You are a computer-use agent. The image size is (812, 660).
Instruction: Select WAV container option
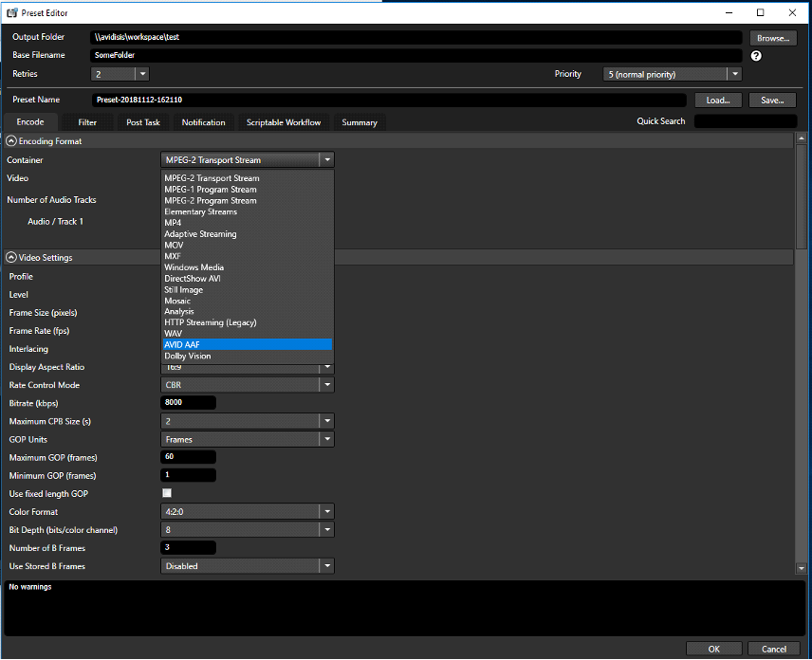[x=248, y=334]
